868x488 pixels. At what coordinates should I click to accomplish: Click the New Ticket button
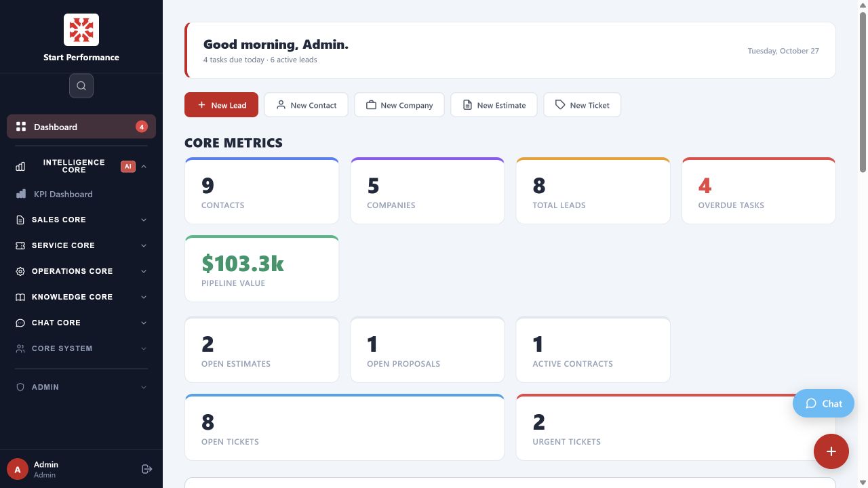tap(583, 105)
